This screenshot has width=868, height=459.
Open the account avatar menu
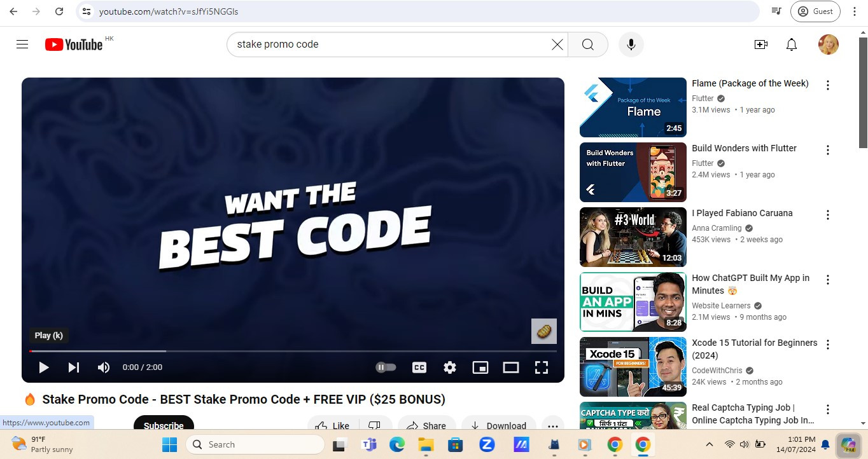[x=829, y=45]
